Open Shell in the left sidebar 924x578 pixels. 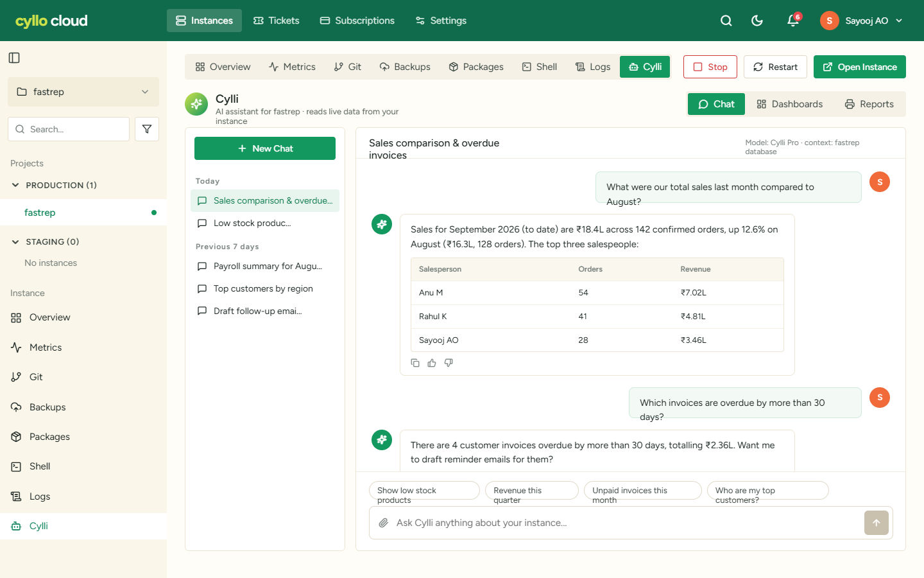point(83,466)
